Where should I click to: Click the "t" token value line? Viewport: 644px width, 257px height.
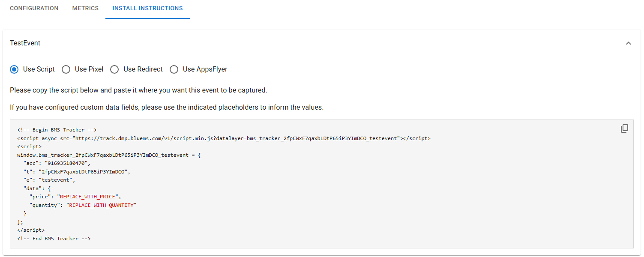83,172
